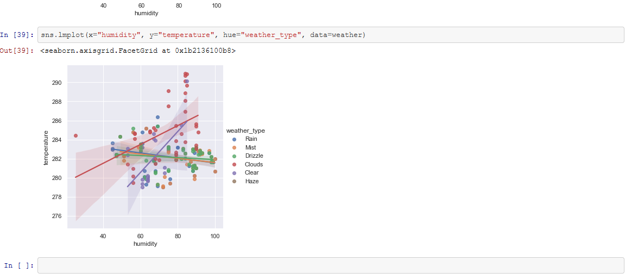Click the Haze legend marker
The height and width of the screenshot is (279, 644).
click(x=235, y=182)
